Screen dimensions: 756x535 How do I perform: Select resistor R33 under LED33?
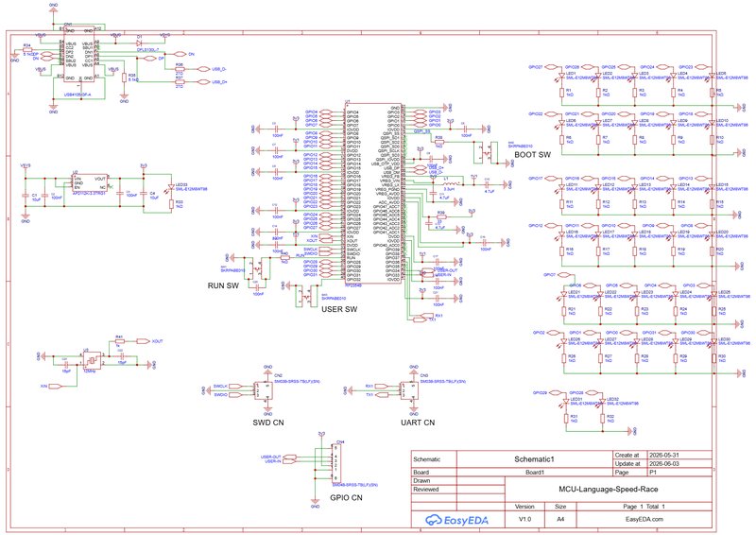coord(171,204)
